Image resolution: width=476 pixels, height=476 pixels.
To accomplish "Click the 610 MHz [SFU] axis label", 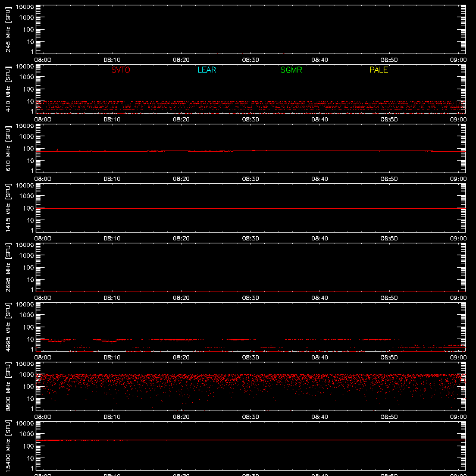I will (8, 148).
